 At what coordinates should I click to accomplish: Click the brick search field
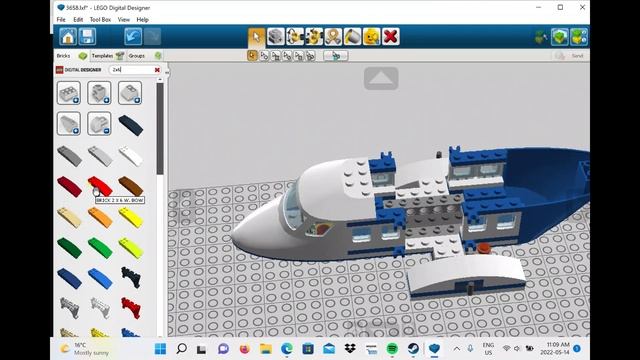click(x=131, y=70)
